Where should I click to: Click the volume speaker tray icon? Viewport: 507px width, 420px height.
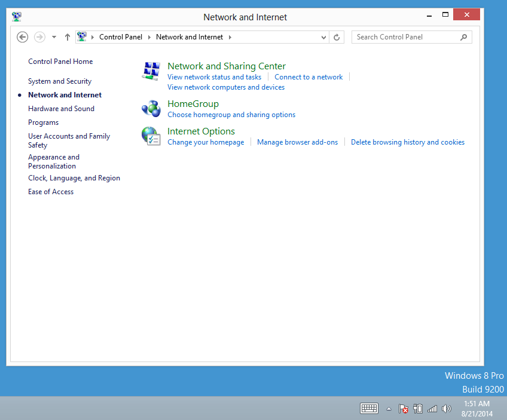pos(446,409)
